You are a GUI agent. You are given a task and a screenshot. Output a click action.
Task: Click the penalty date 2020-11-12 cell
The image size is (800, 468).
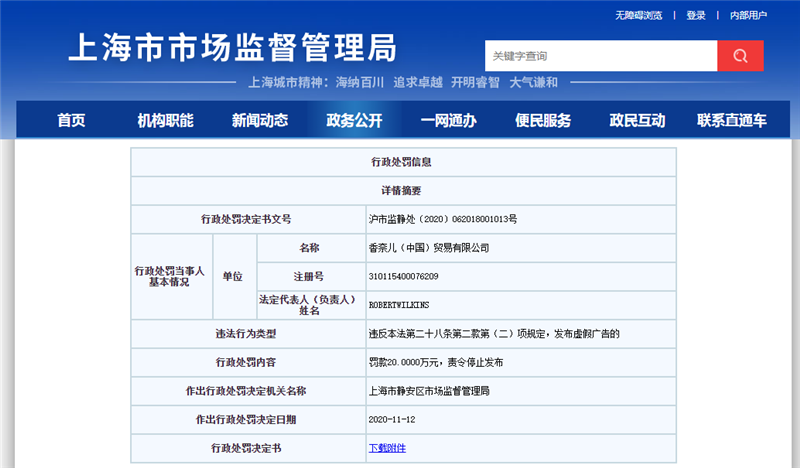click(392, 420)
